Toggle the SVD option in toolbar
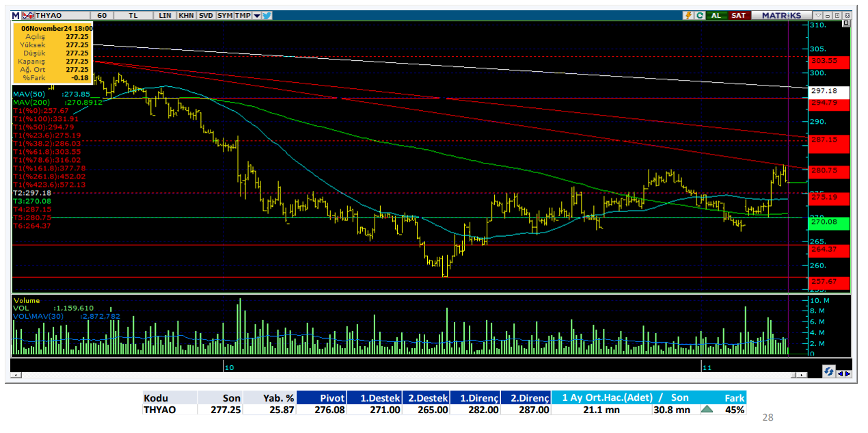This screenshot has width=868, height=433. coord(206,15)
